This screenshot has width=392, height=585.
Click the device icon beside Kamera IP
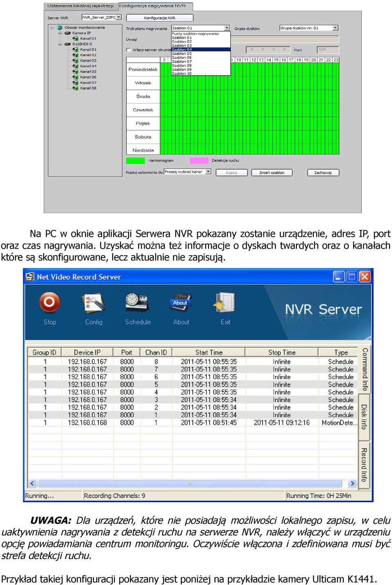point(67,33)
